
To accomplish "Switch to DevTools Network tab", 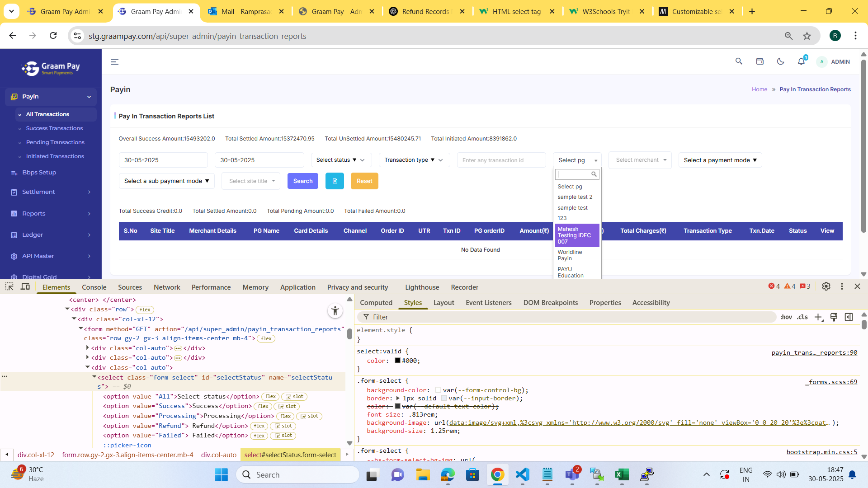I will pos(167,287).
